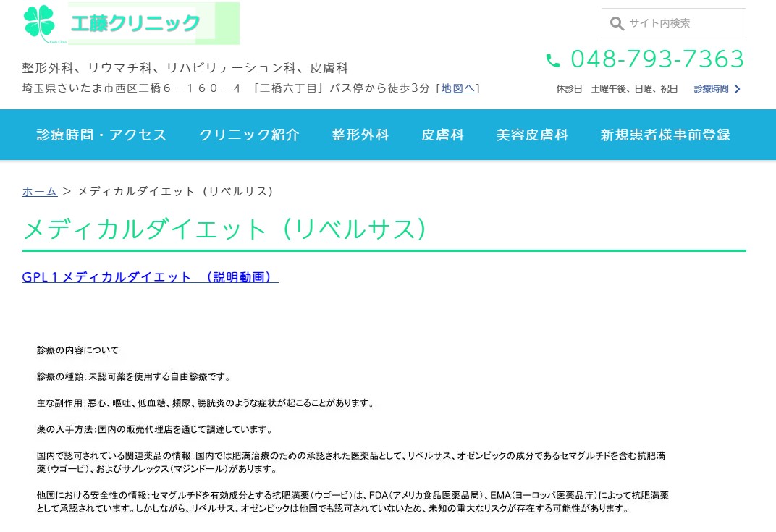Open the クリニック紹介 menu item
776x532 pixels.
point(250,135)
